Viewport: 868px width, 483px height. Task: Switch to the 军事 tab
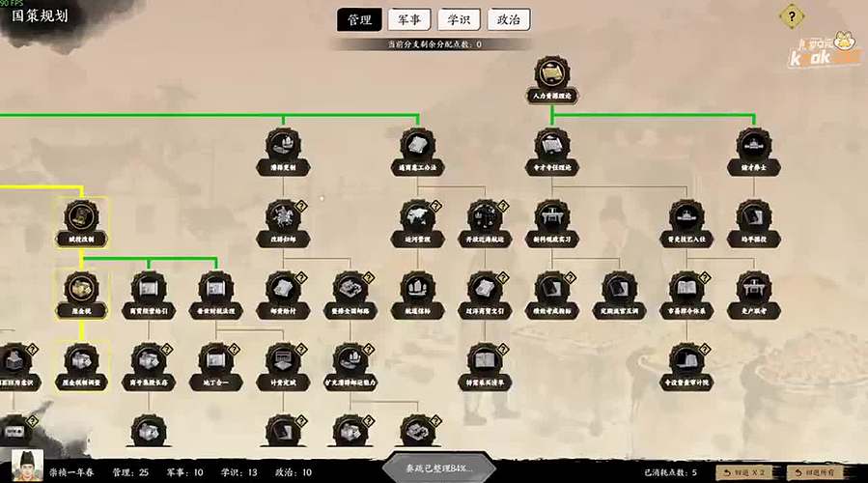click(x=409, y=20)
